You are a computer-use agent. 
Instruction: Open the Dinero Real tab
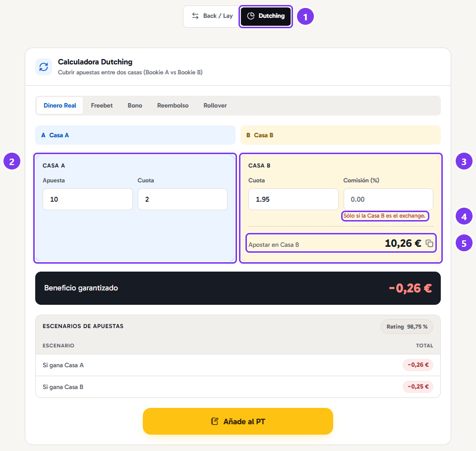60,106
